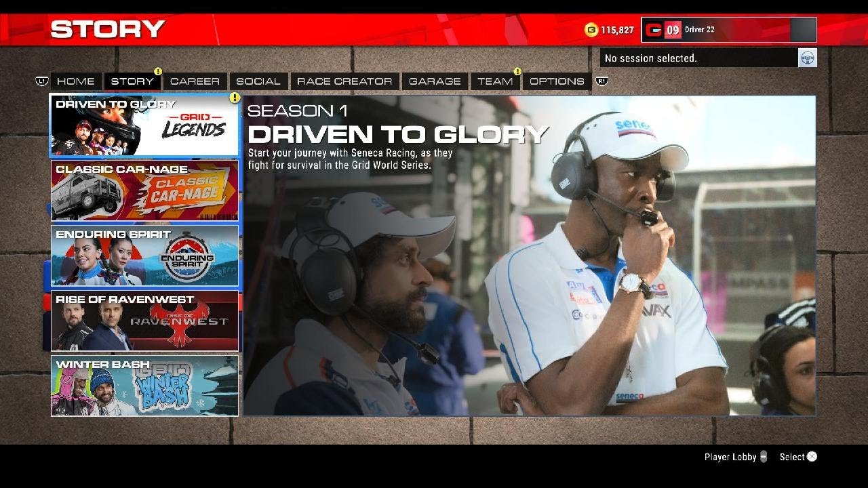Image resolution: width=868 pixels, height=488 pixels.
Task: Click the notification badge on Team tab
Action: (x=517, y=71)
